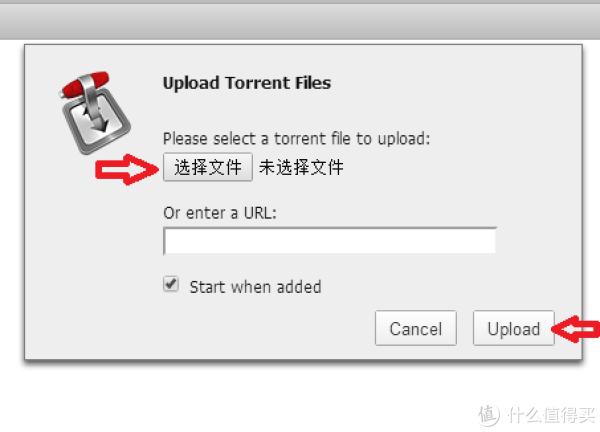Image resolution: width=600 pixels, height=432 pixels.
Task: Click the Upload button to submit
Action: [x=514, y=328]
